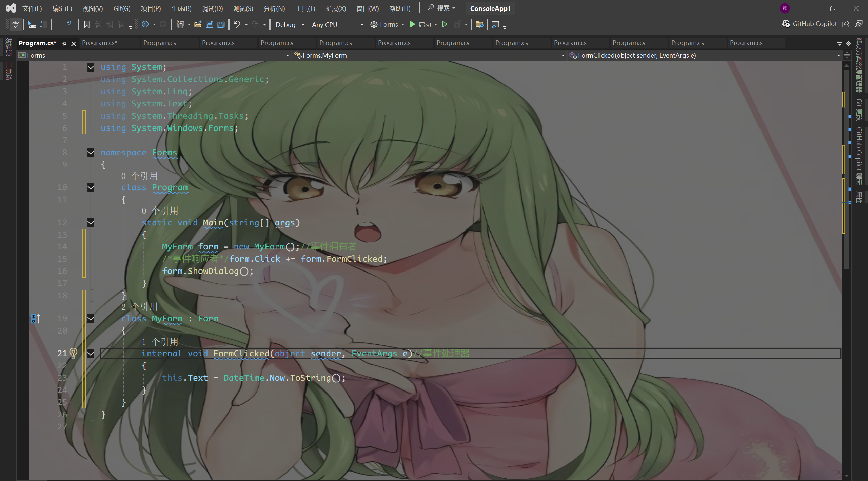
Task: Click the undo arrow icon
Action: point(237,24)
